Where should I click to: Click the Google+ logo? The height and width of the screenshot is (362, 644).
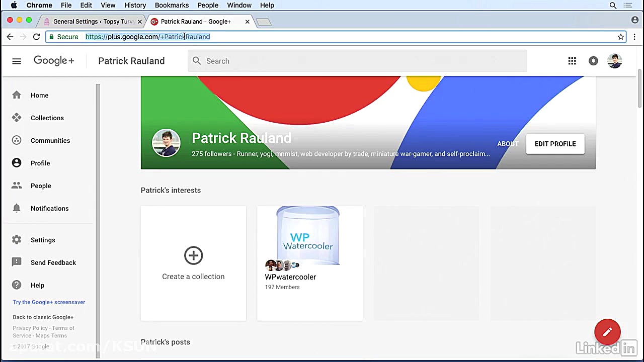[x=54, y=61]
